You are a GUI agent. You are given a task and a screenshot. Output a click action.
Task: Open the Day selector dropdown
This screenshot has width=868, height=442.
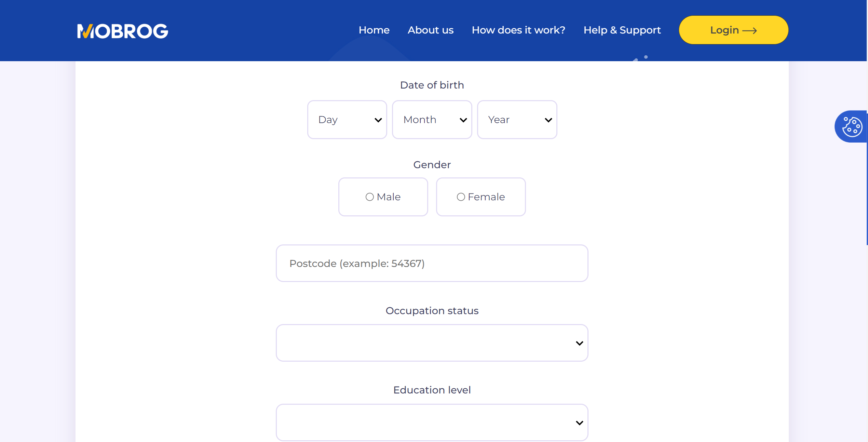pos(347,120)
